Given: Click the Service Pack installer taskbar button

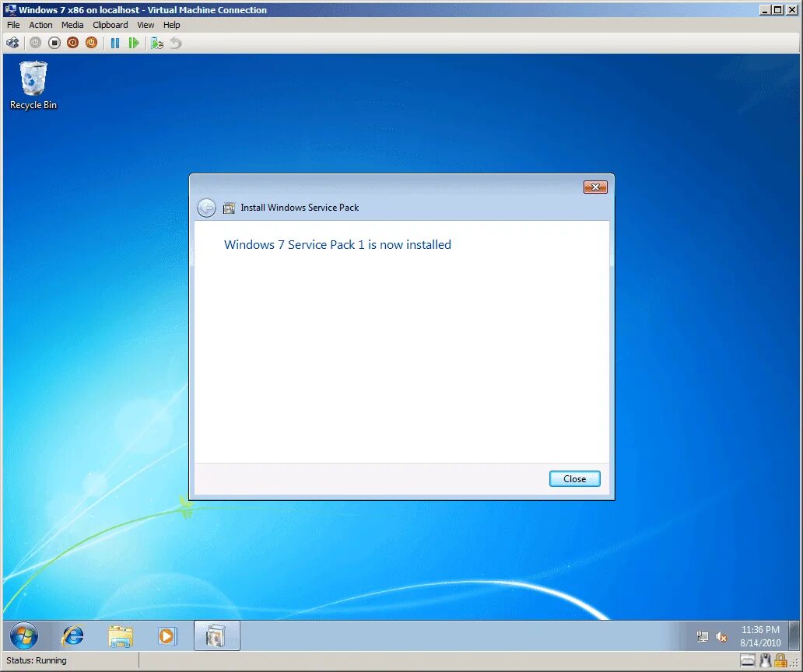Looking at the screenshot, I should click(216, 635).
